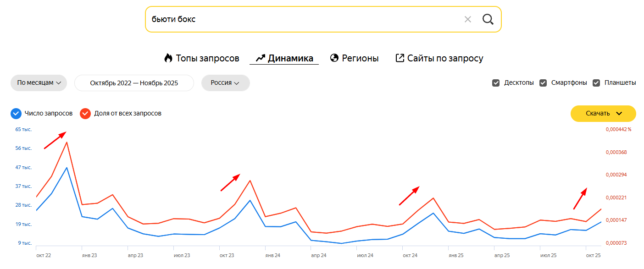Expand the Россия region dropdown

225,83
